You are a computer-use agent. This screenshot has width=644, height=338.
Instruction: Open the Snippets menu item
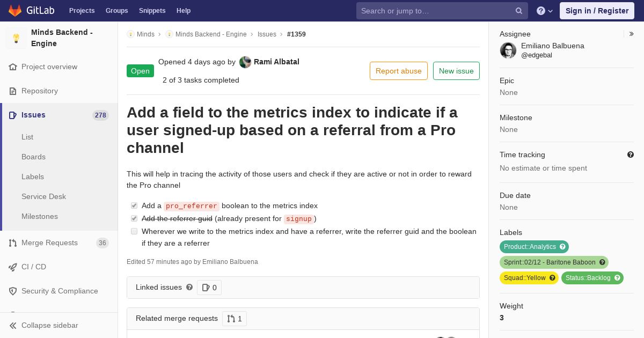(x=152, y=11)
